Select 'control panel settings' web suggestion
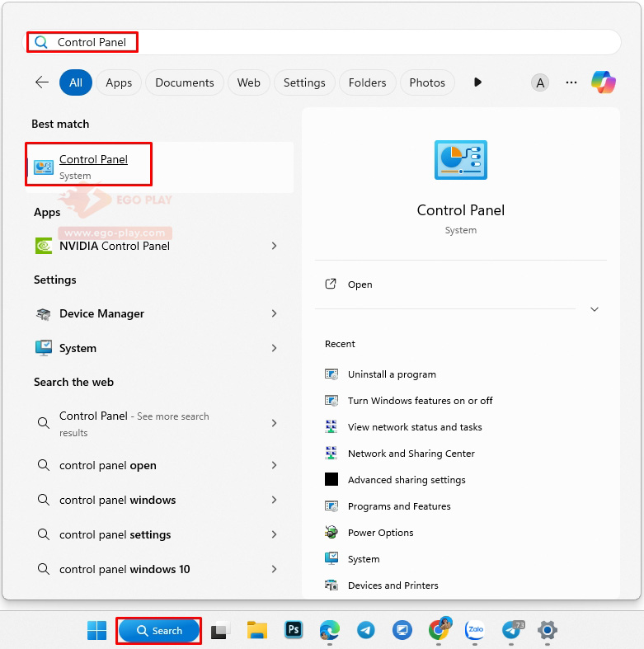The image size is (644, 649). (115, 534)
